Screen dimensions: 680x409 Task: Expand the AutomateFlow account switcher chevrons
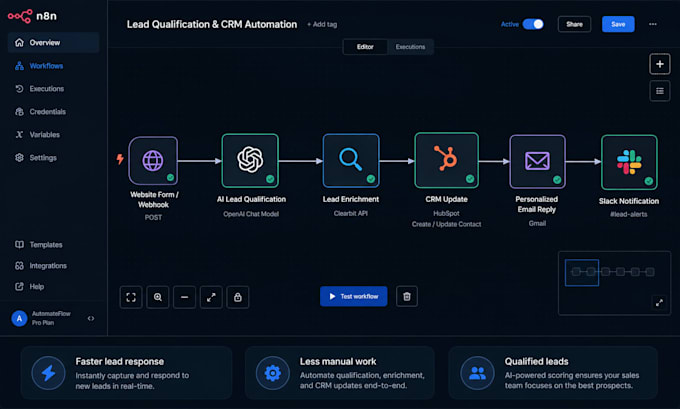pos(91,318)
